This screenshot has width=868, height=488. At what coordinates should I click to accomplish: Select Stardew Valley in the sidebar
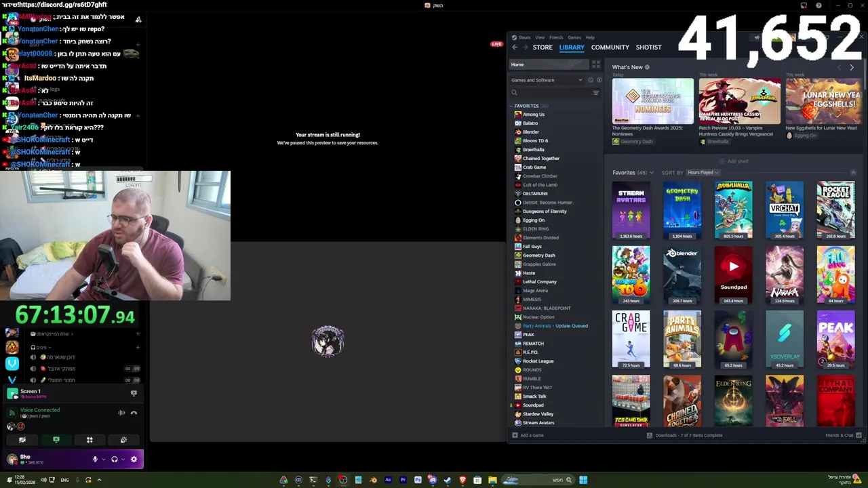(538, 414)
